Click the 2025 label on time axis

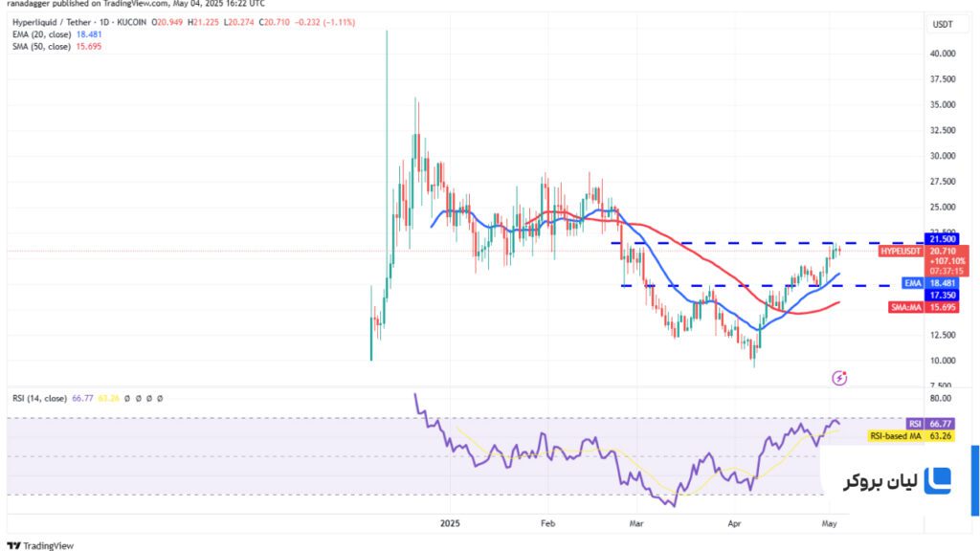(450, 523)
